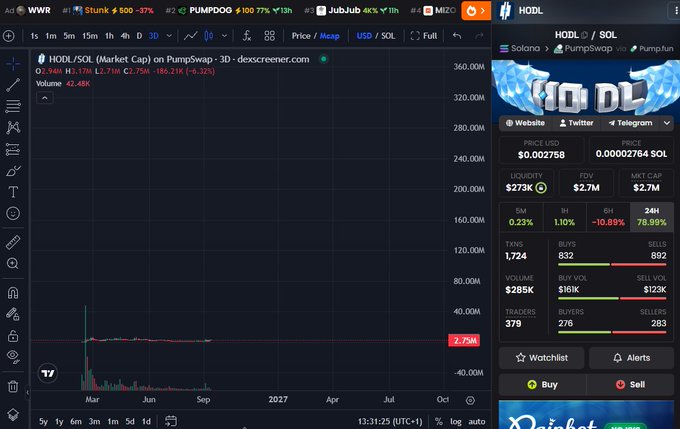Open the forecasting and measurement tools
680x429 pixels.
[13, 149]
